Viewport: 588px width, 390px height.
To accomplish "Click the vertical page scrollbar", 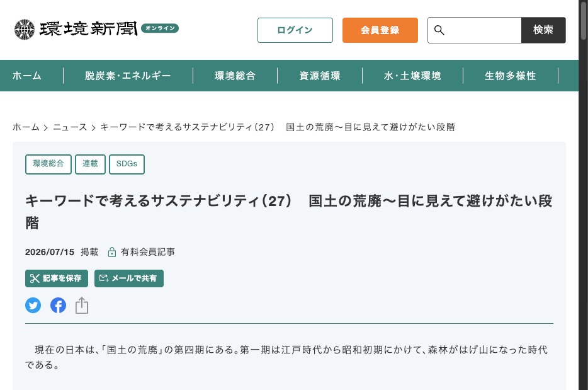I will [x=583, y=195].
